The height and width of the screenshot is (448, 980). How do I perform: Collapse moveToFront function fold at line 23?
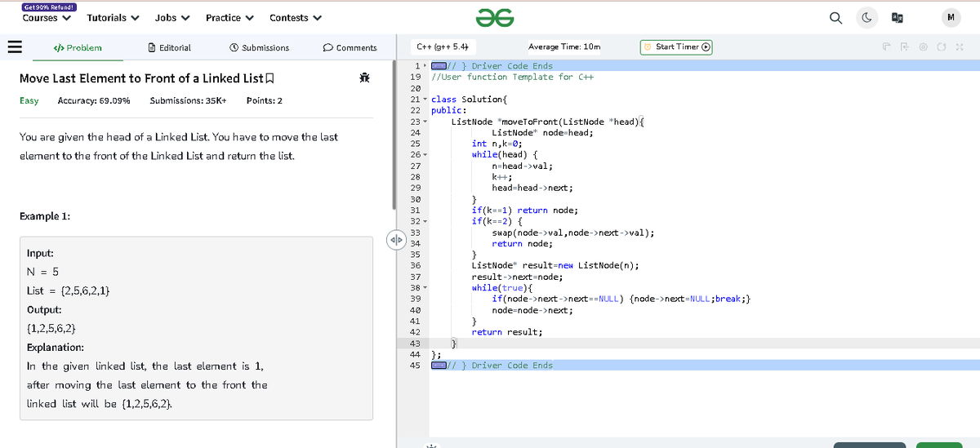click(425, 122)
